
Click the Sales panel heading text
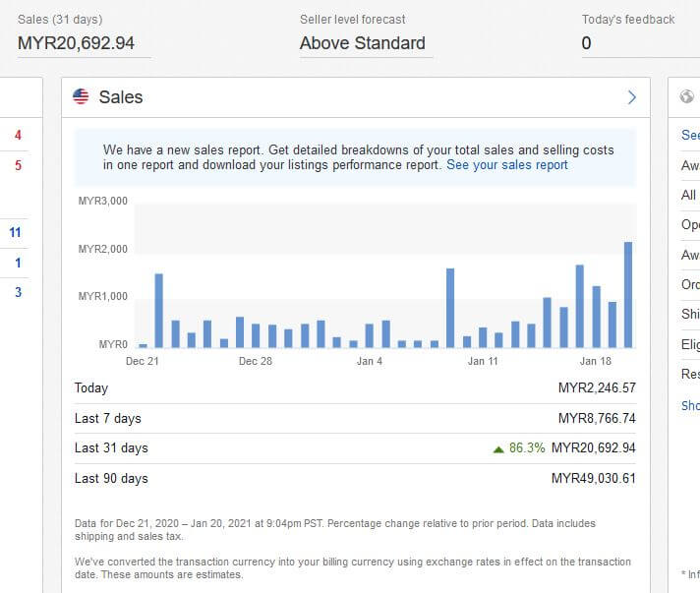[121, 96]
